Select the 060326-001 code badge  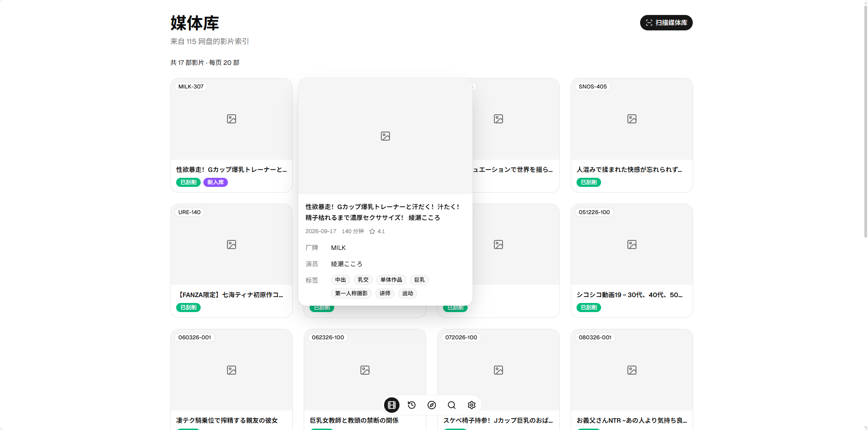[x=195, y=337]
